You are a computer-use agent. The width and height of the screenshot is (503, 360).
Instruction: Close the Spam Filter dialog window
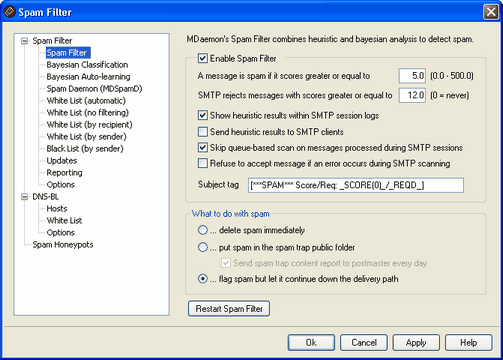491,12
